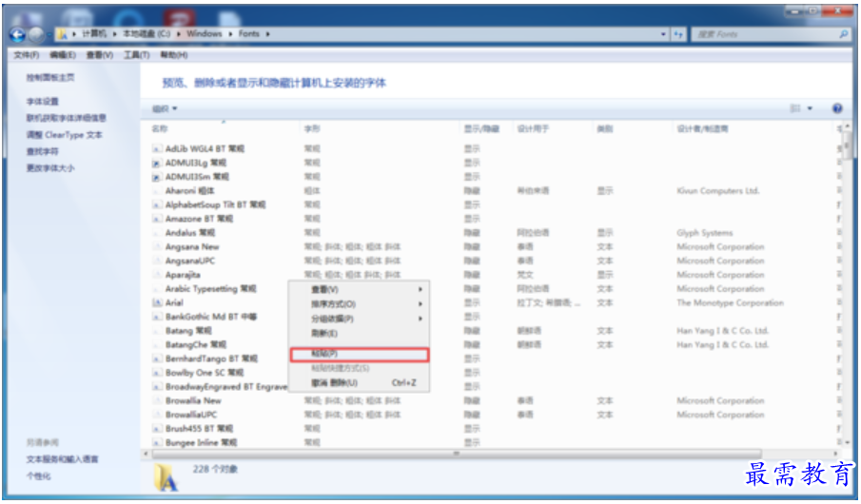Image resolution: width=861 pixels, height=504 pixels.
Task: Click the font icon of AlphabetSoup Tilt BT
Action: click(x=156, y=204)
